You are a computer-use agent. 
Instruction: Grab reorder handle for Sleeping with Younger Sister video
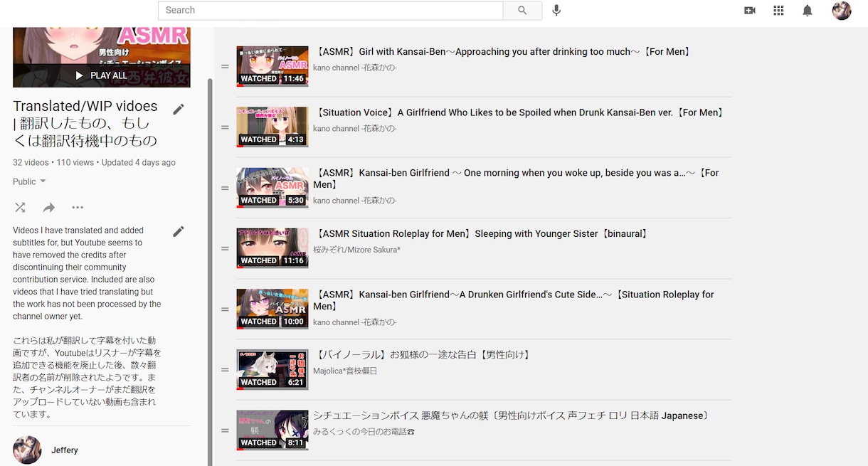click(225, 248)
